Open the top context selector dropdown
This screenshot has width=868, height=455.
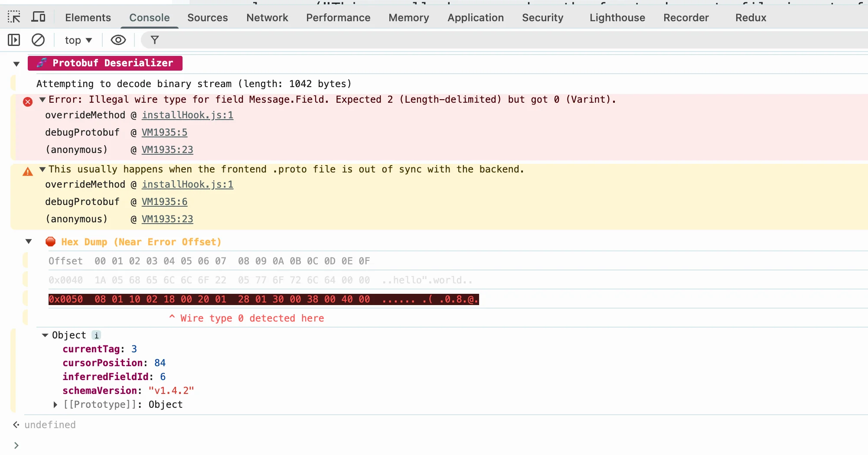(78, 40)
